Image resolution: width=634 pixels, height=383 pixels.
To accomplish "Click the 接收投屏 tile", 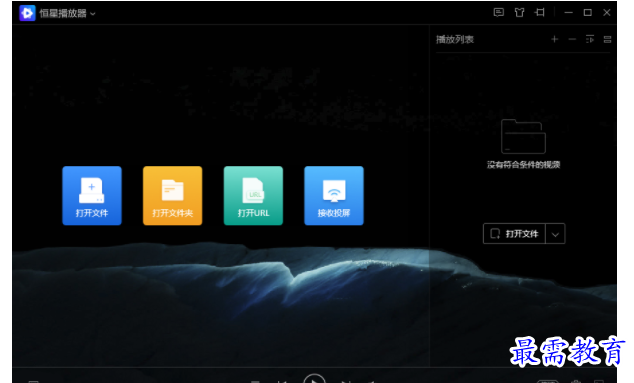I will (334, 195).
